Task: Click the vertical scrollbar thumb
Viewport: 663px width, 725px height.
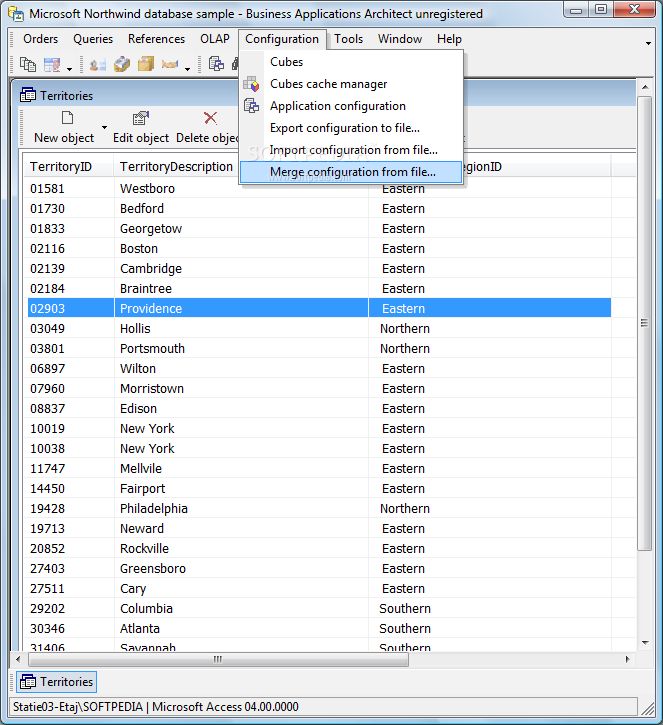Action: [645, 323]
